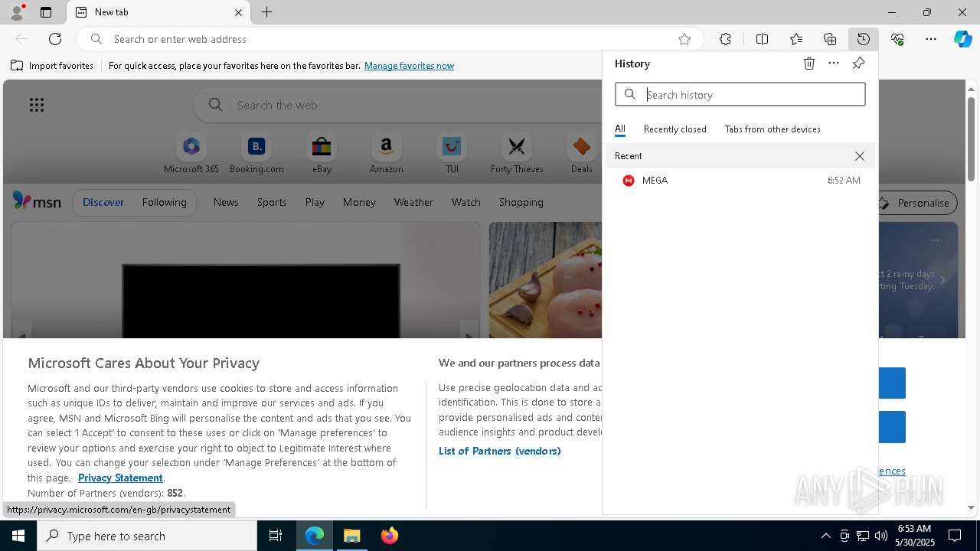Image resolution: width=980 pixels, height=551 pixels.
Task: Open Microsoft 365 quick link
Action: point(191,154)
